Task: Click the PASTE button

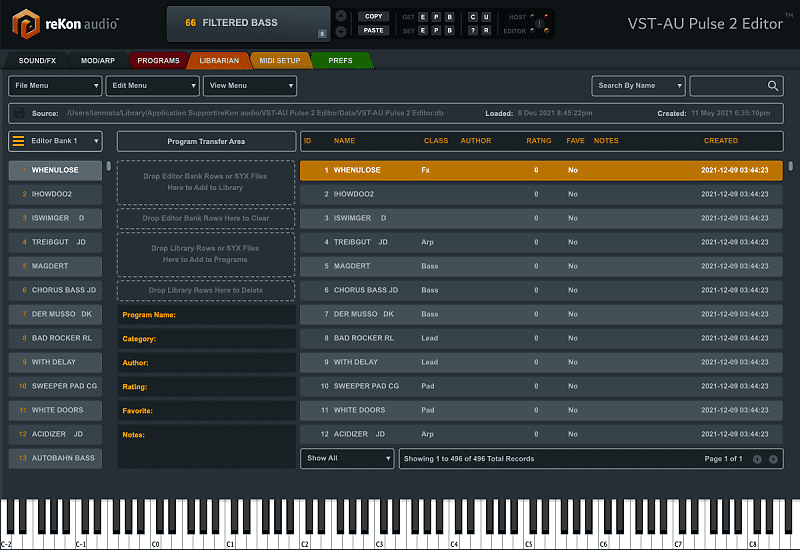Action: (x=373, y=30)
